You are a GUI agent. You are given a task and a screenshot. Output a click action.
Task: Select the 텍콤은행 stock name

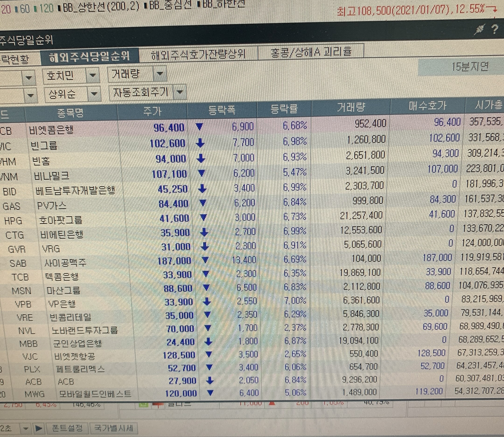pos(62,277)
